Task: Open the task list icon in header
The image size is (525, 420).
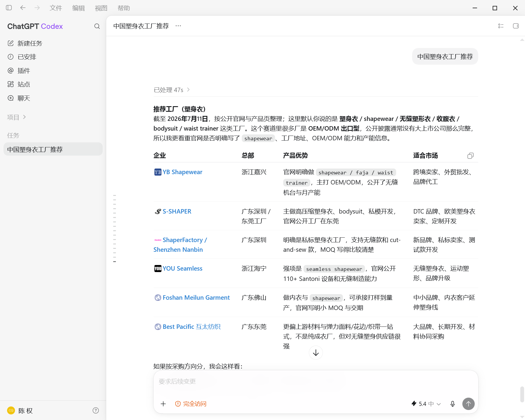Action: point(501,26)
